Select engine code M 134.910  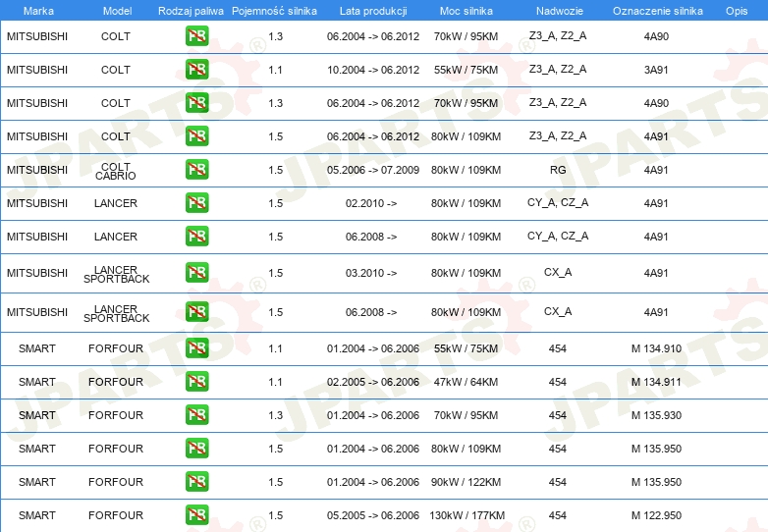click(x=656, y=348)
